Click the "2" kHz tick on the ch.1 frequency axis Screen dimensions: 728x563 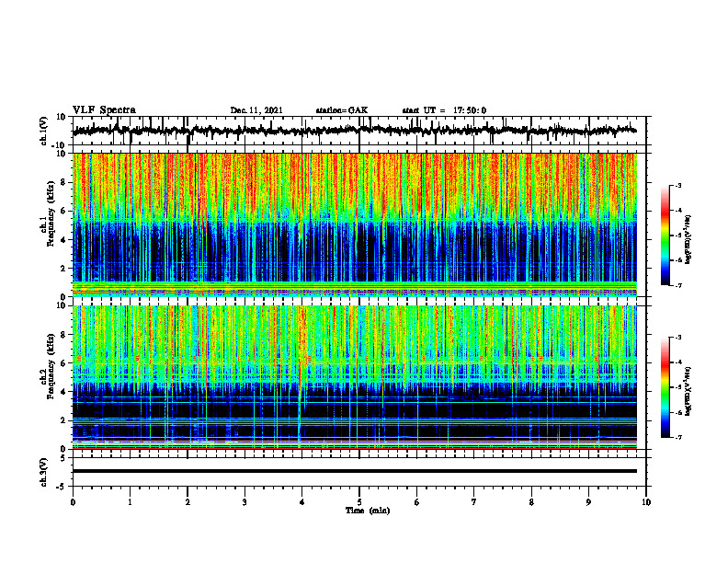tap(64, 268)
